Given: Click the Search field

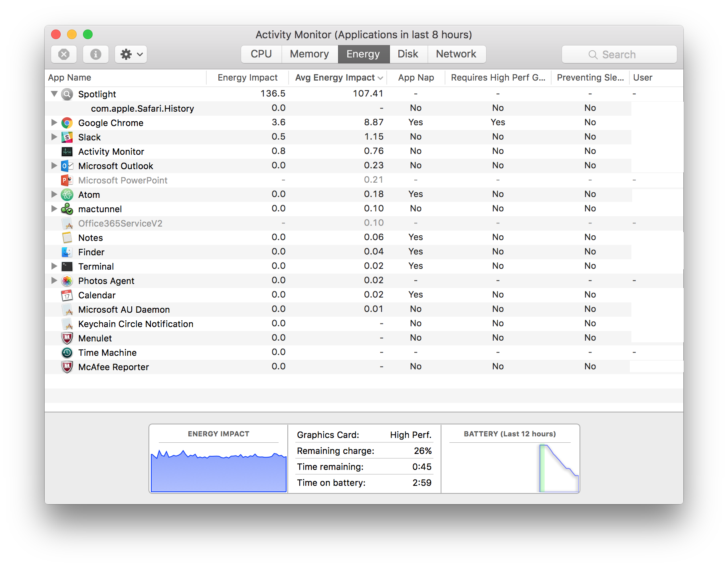Looking at the screenshot, I should pos(619,54).
